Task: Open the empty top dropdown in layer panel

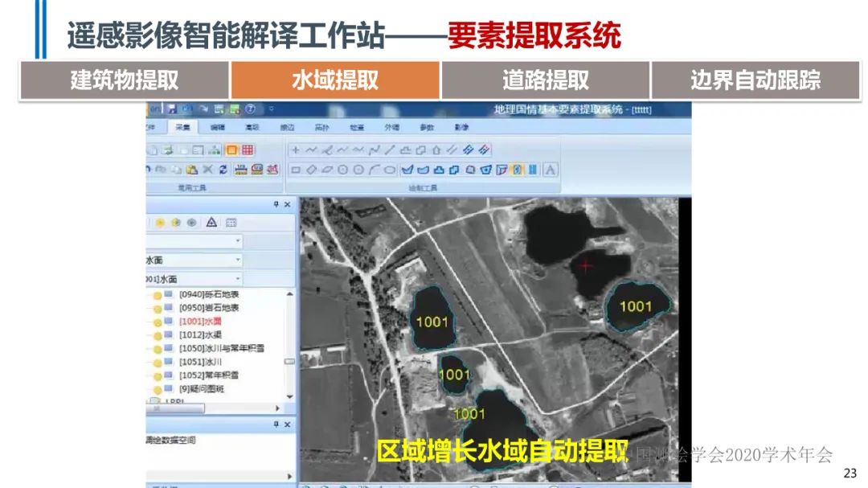Action: click(238, 241)
